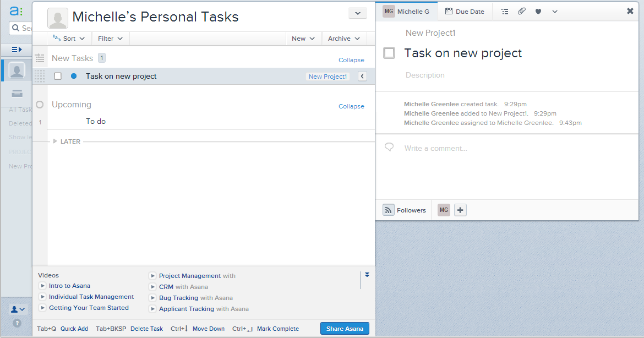Mark task complete in the detail pane
Viewport: 644px width, 338px height.
389,53
